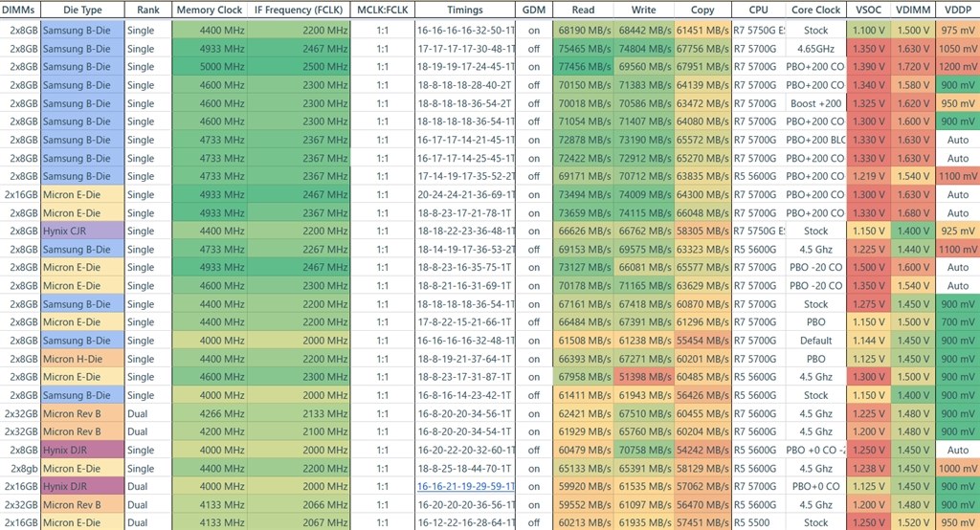This screenshot has height=530, width=980.
Task: Select the 700 mV VDDP cell
Action: [x=958, y=321]
